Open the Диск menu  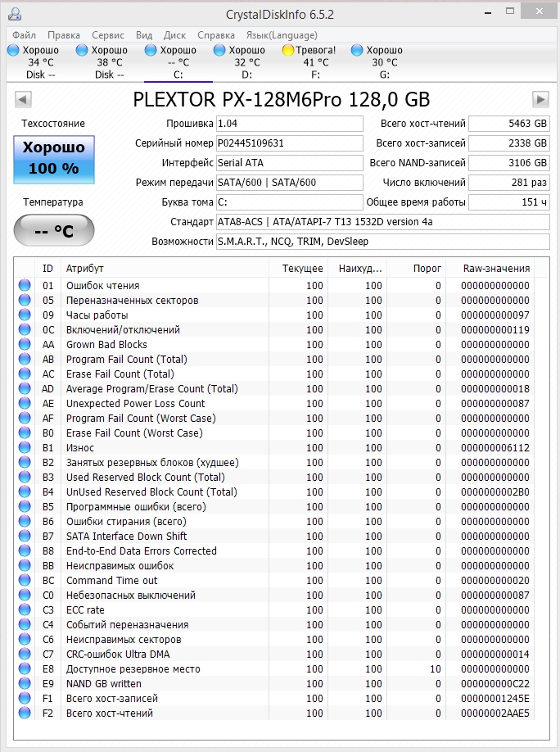pos(174,35)
